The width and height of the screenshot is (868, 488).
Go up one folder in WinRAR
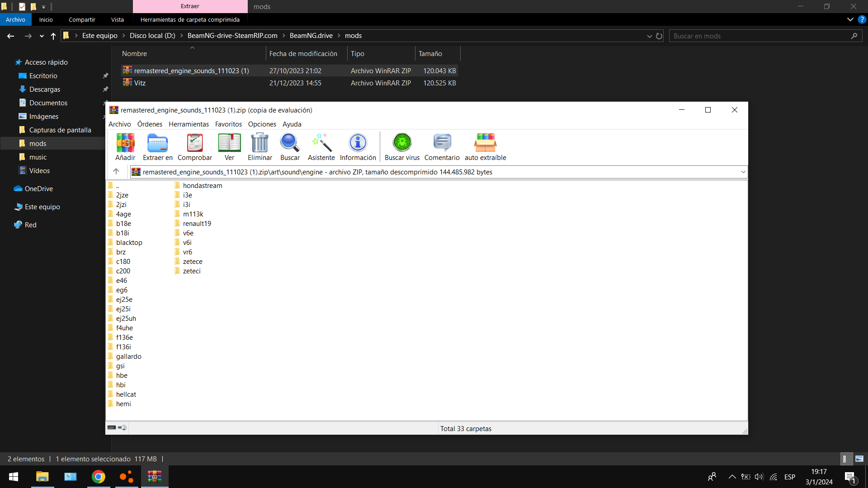(116, 171)
